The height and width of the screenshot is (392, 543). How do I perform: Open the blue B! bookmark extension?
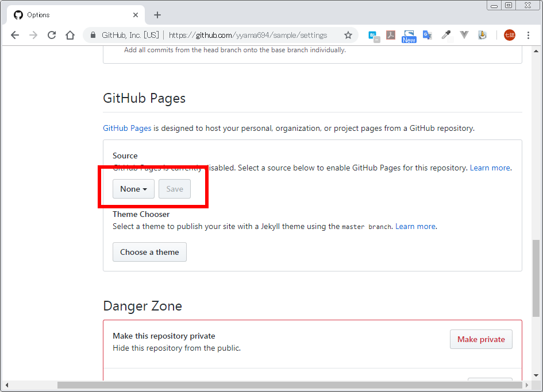373,36
